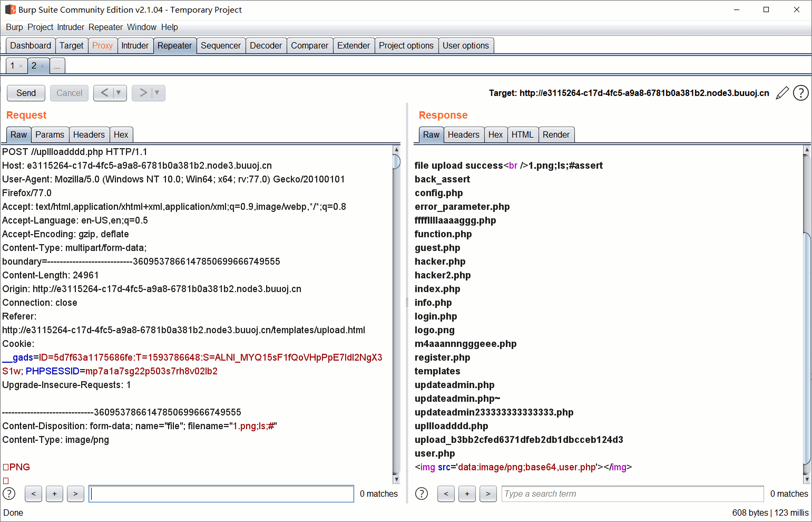The height and width of the screenshot is (522, 812).
Task: Open the forward history dropdown arrow
Action: 157,93
